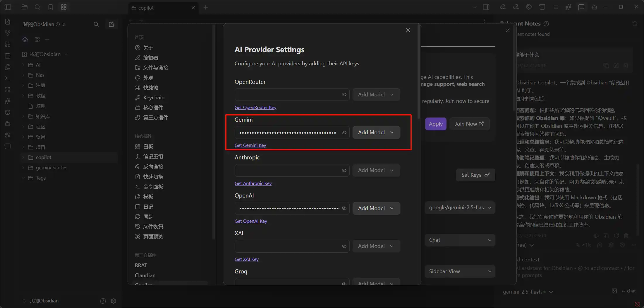Open the Sidebar View dropdown

coord(460,271)
